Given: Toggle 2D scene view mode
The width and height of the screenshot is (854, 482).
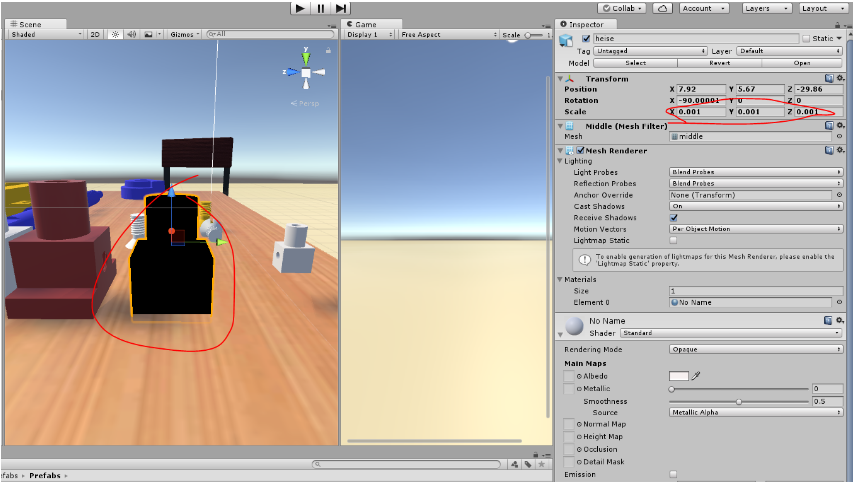Looking at the screenshot, I should click(95, 34).
